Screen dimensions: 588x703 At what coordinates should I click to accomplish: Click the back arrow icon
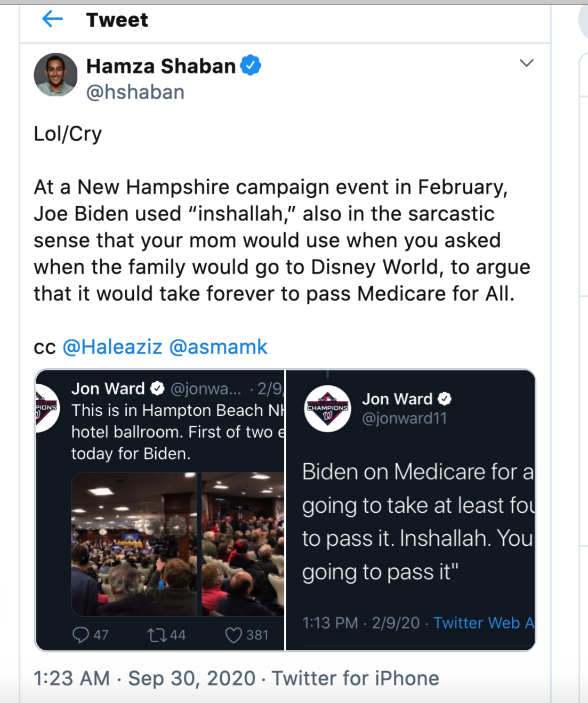pyautogui.click(x=52, y=20)
